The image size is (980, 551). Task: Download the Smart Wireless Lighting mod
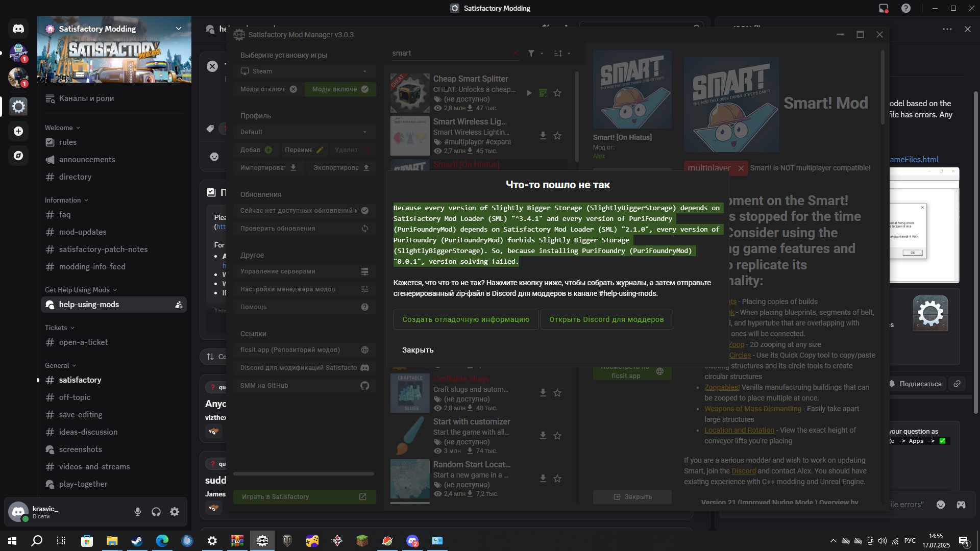[x=543, y=136]
